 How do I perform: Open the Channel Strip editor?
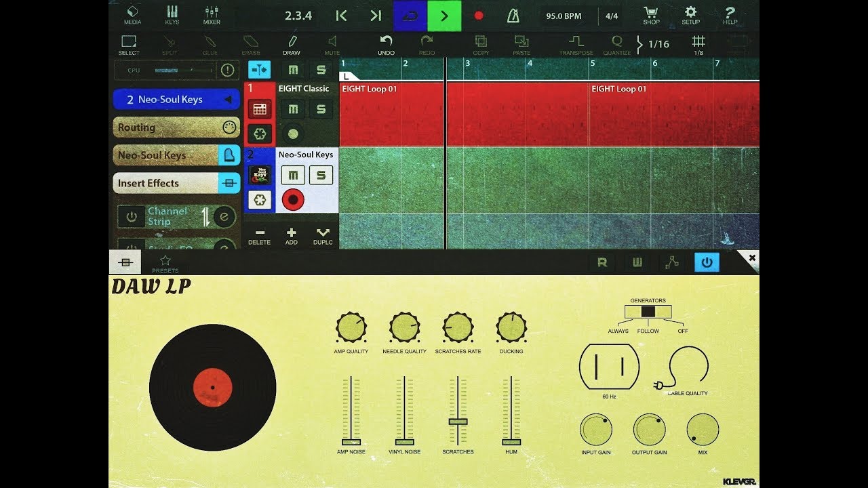pos(224,217)
